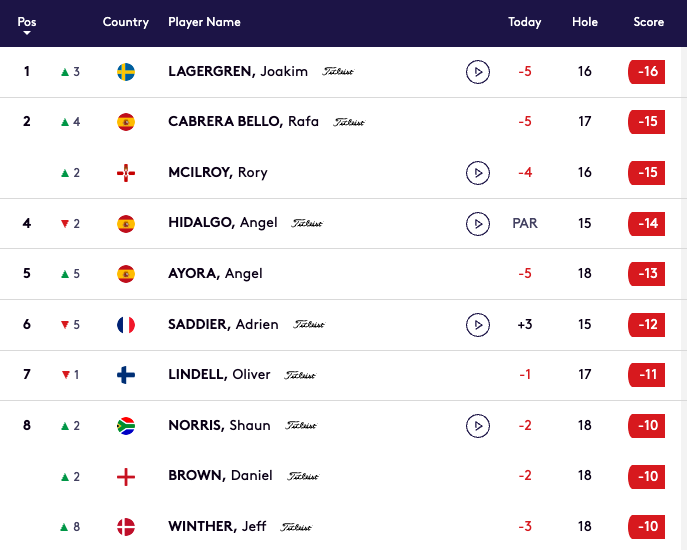Click Northern Ireland flag beside McIlroy

pyautogui.click(x=126, y=173)
